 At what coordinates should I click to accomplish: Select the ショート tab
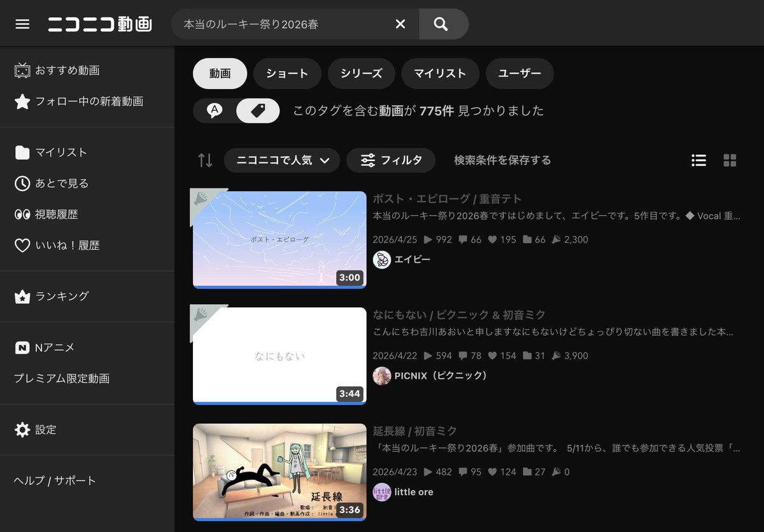287,74
